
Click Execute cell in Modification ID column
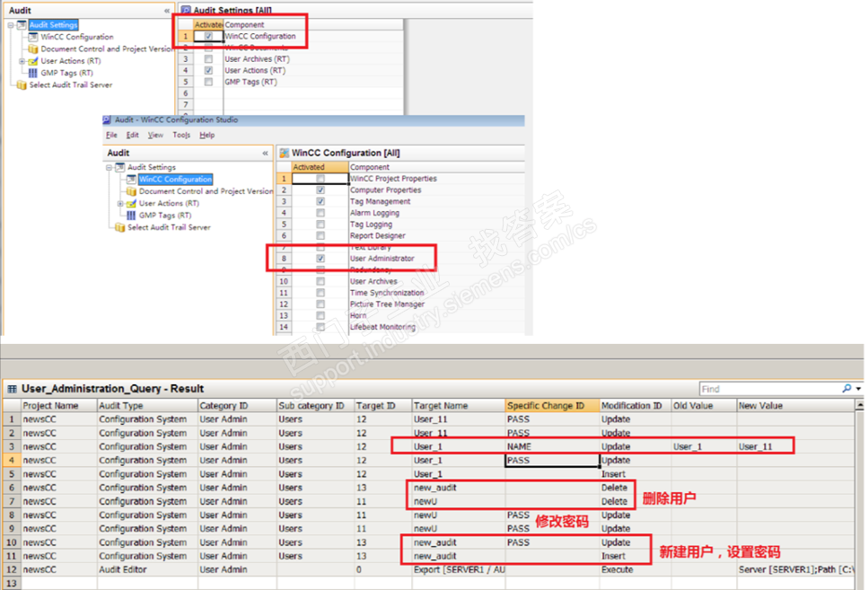(x=636, y=569)
